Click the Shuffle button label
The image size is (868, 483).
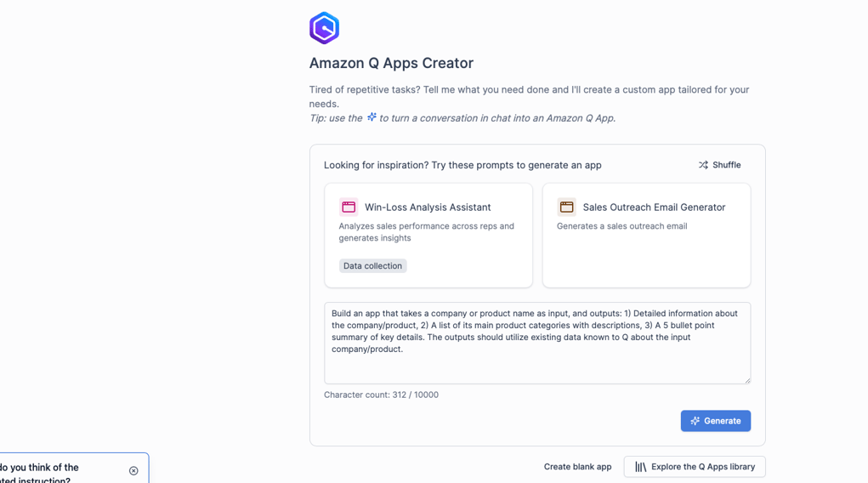pyautogui.click(x=726, y=165)
